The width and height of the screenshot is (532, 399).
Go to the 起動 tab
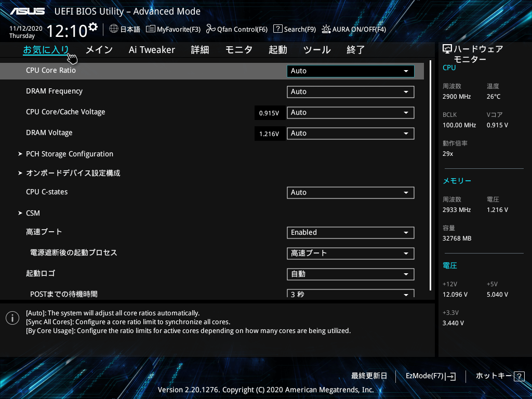point(278,50)
